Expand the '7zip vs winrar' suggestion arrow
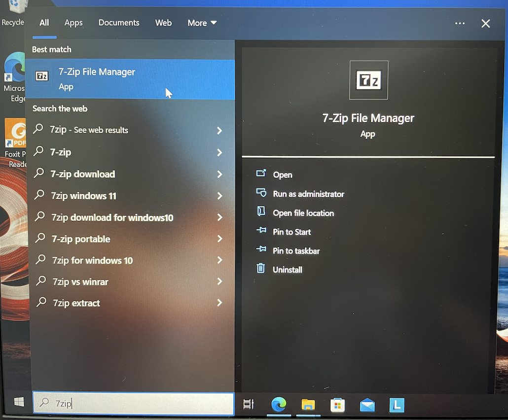The image size is (508, 420). point(219,281)
